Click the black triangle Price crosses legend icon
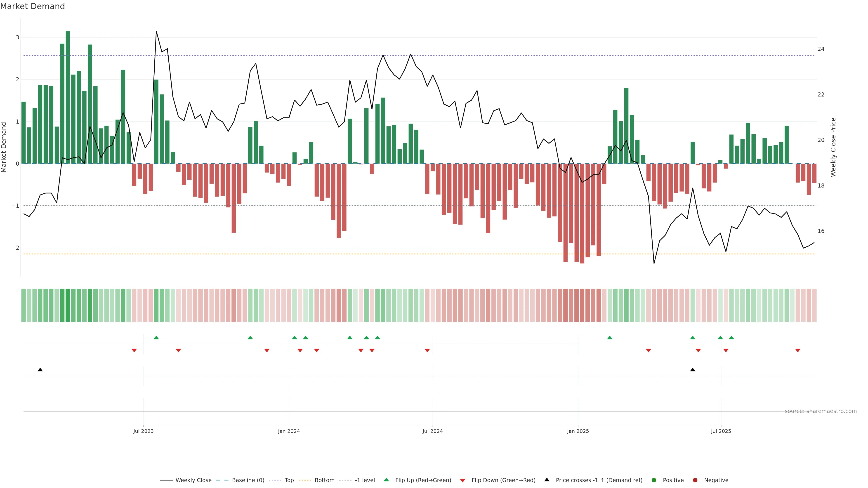 (x=547, y=480)
